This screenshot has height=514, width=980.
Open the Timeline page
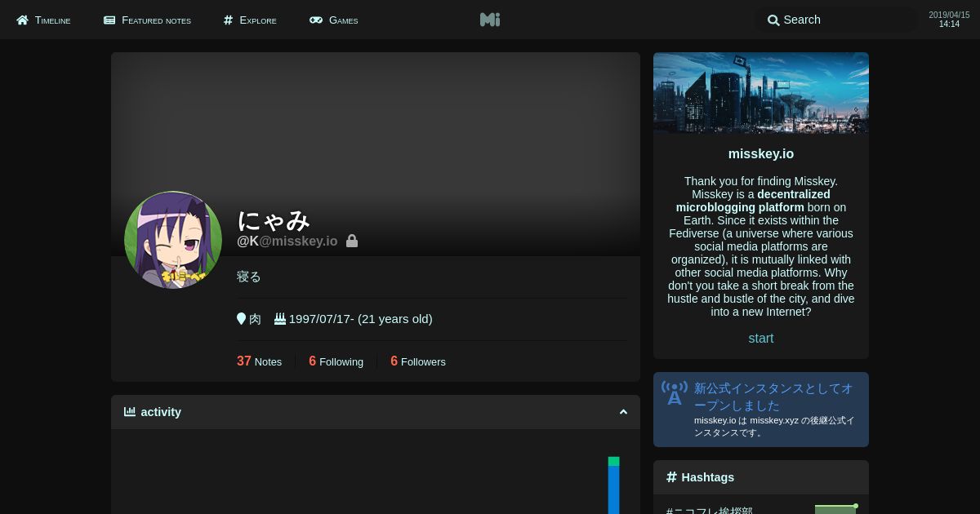(43, 20)
